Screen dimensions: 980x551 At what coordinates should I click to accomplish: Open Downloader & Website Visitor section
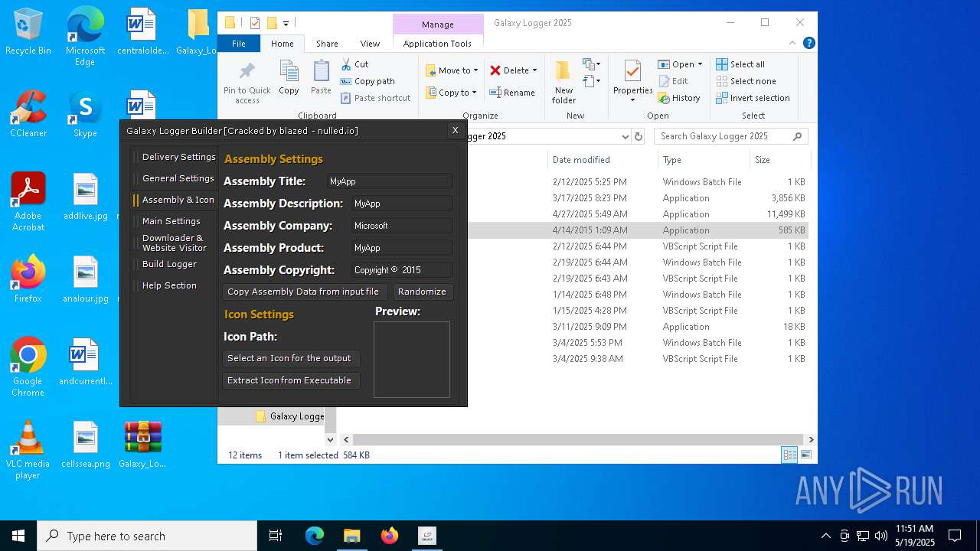tap(174, 243)
